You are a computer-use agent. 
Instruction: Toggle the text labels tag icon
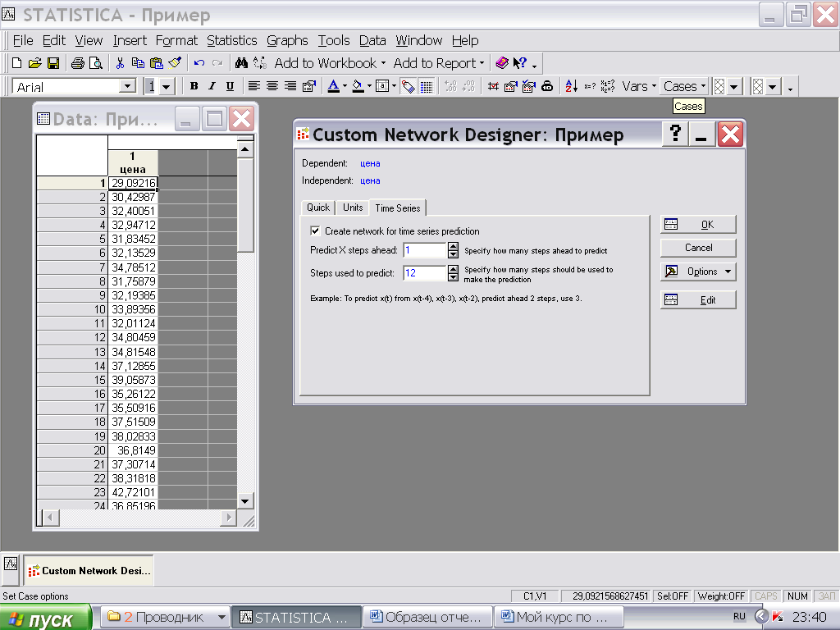[x=409, y=86]
